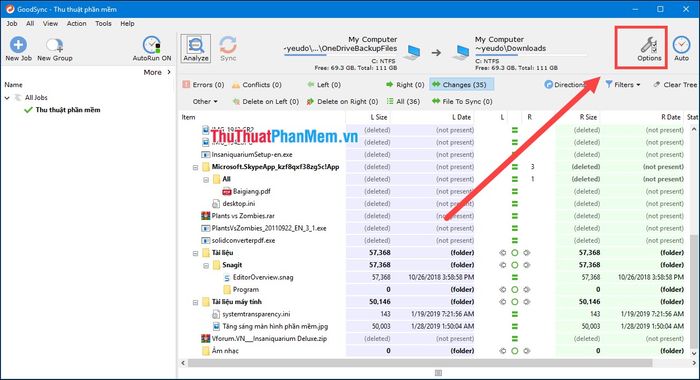
Task: Show the Conflicts (0) filter
Action: point(256,85)
